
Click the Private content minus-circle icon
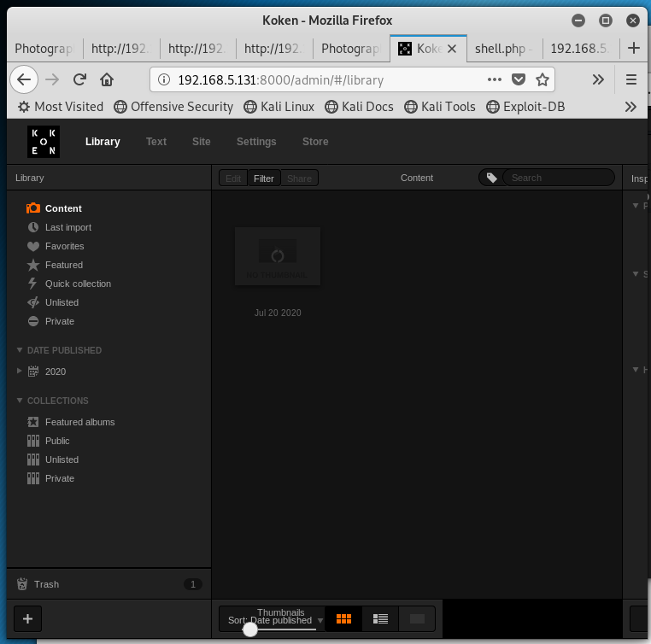click(x=33, y=321)
